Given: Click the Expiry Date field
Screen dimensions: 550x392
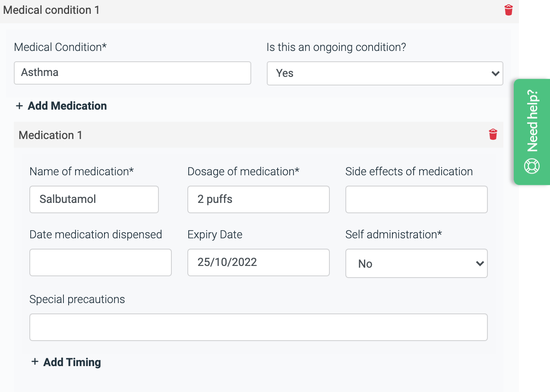Looking at the screenshot, I should [258, 262].
